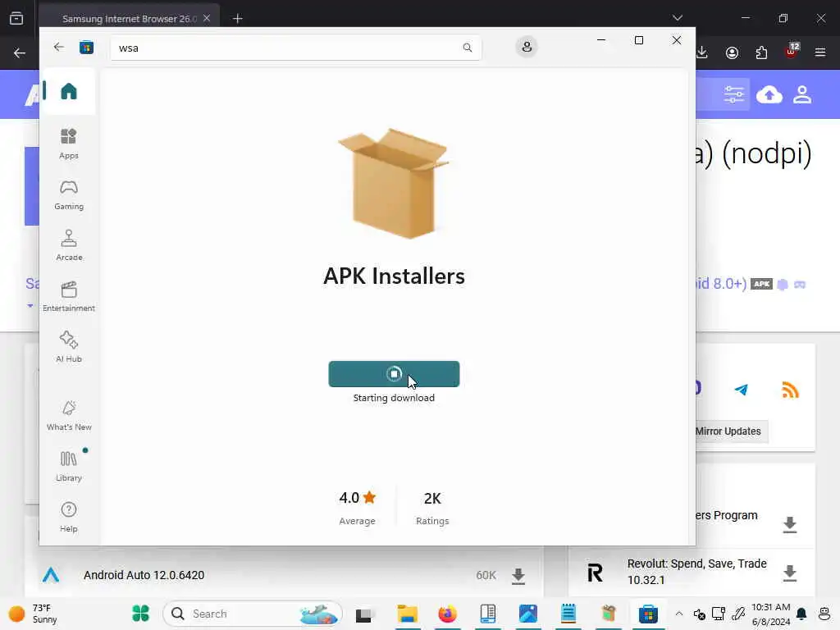The image size is (840, 630).
Task: Open Windows Start menu
Action: pos(140,614)
